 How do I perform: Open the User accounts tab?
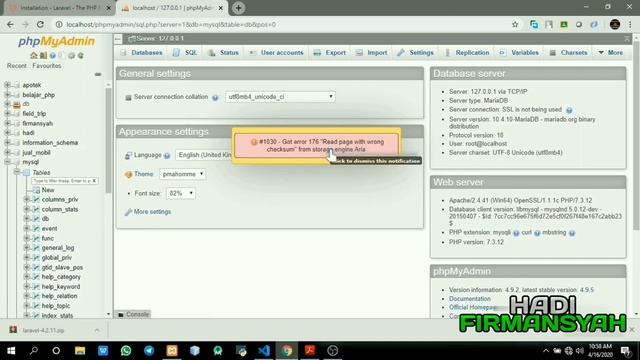click(x=277, y=53)
